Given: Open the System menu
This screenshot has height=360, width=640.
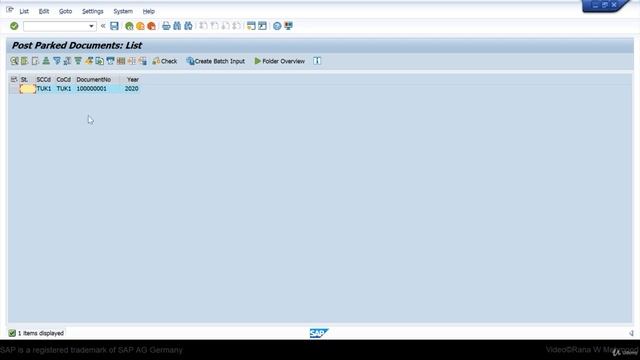Looking at the screenshot, I should click(x=123, y=11).
